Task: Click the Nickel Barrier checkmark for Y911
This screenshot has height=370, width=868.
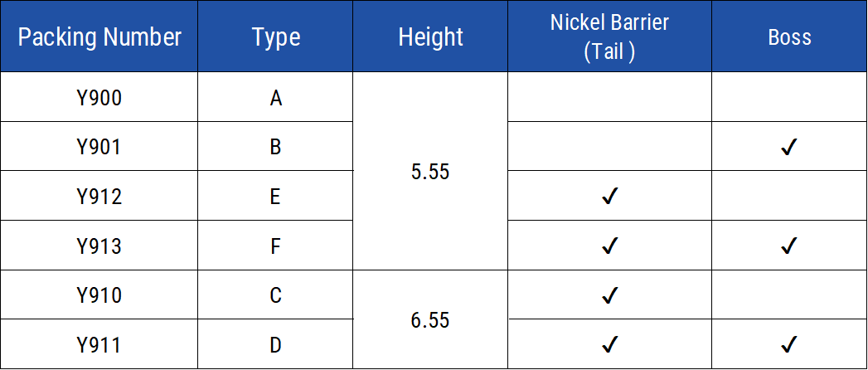Action: coord(609,343)
